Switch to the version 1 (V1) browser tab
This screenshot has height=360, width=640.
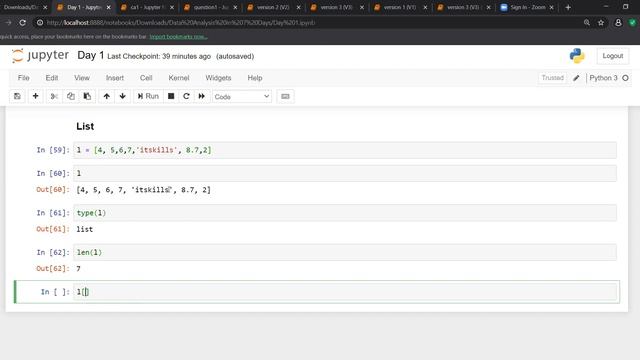click(x=399, y=7)
